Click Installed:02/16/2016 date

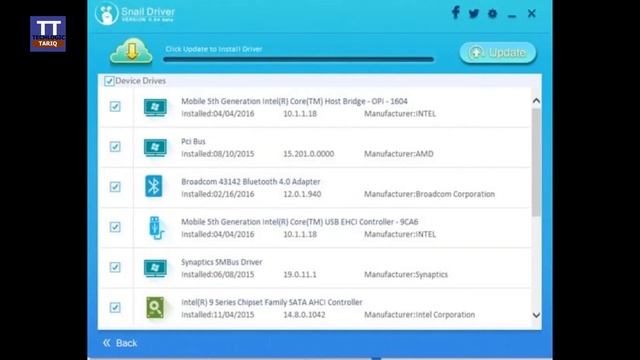point(218,194)
